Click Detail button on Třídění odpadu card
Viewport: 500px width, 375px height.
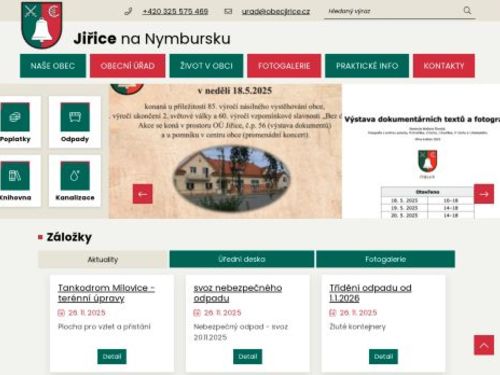383,357
